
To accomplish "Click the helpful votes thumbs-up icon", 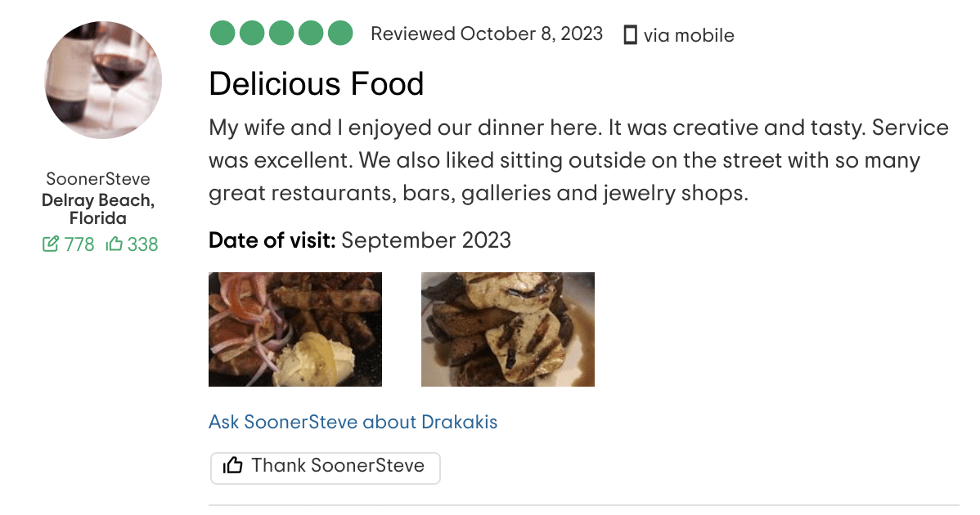I will click(114, 244).
